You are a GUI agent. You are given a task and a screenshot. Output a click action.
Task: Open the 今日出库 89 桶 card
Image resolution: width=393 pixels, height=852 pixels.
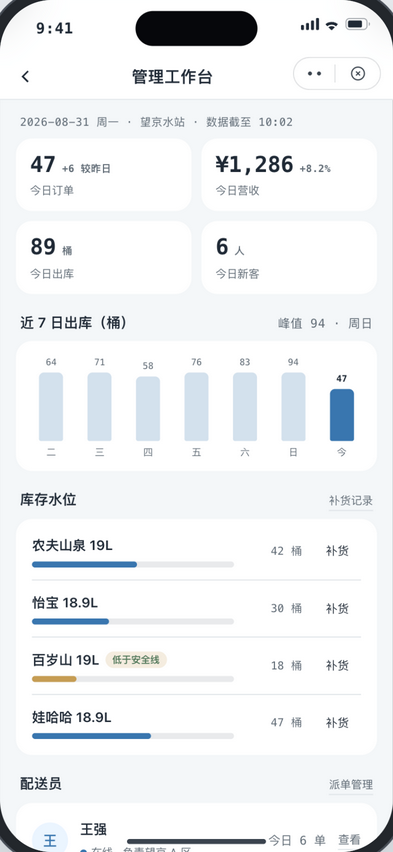pyautogui.click(x=104, y=258)
